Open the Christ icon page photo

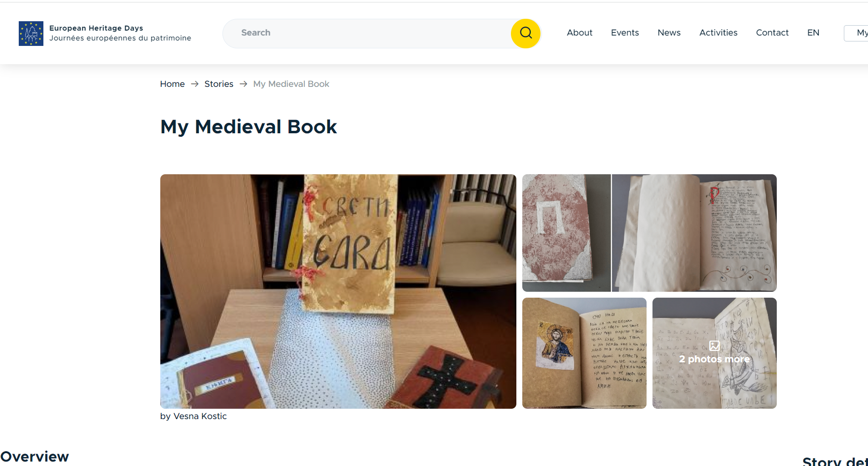point(584,353)
